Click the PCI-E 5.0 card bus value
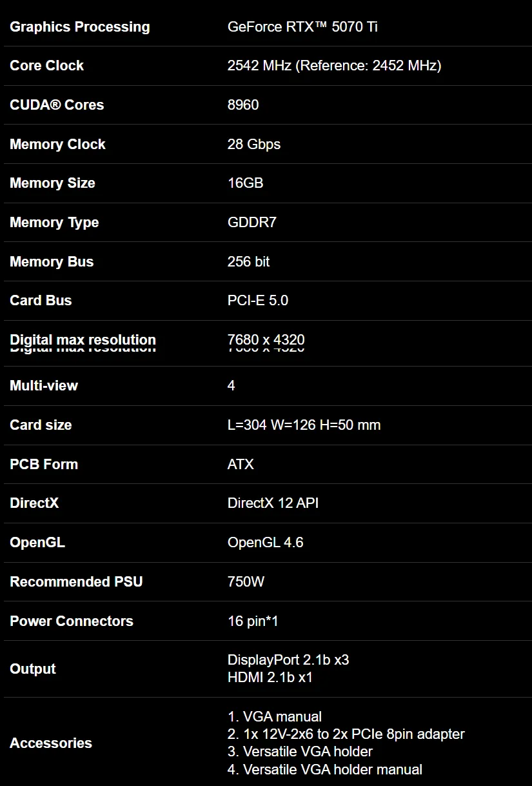532x786 pixels. [258, 301]
